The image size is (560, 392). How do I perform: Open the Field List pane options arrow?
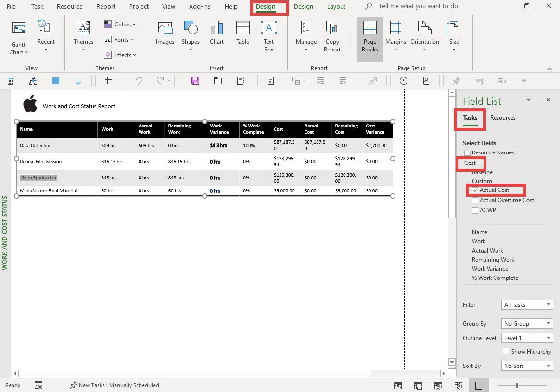[x=528, y=100]
